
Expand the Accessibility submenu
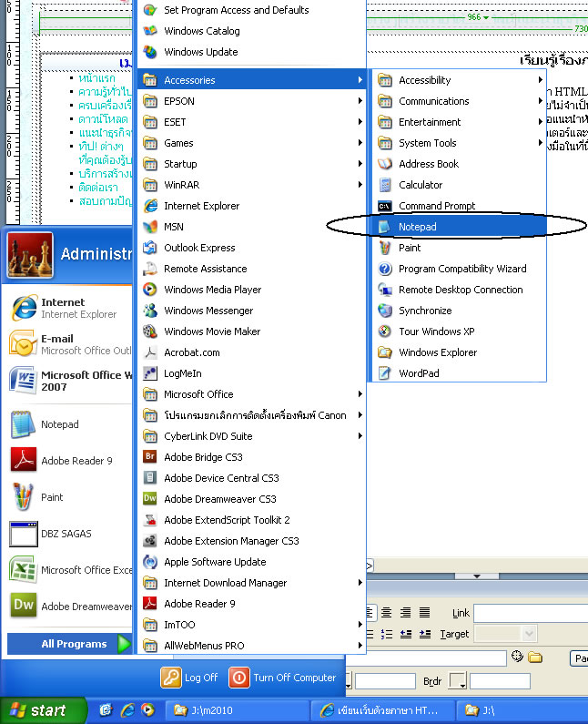click(459, 80)
